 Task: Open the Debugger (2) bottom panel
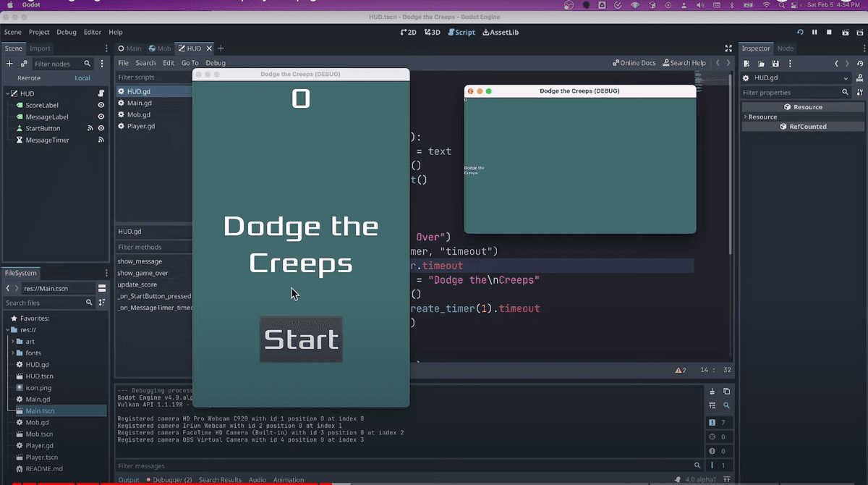tap(169, 480)
